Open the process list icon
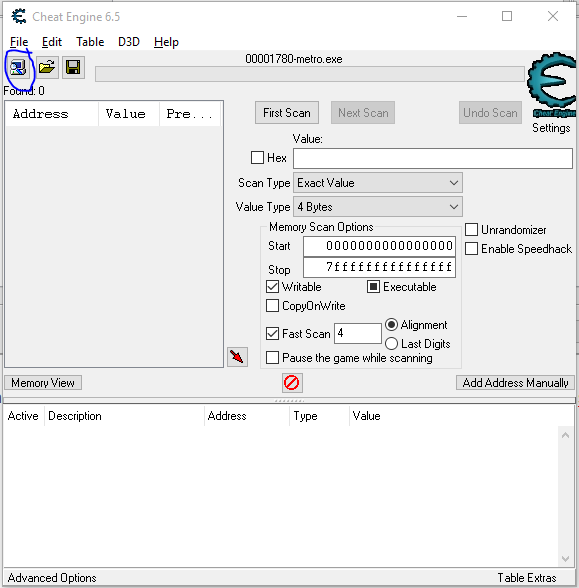Screen dimensions: 579x588 click(x=18, y=68)
